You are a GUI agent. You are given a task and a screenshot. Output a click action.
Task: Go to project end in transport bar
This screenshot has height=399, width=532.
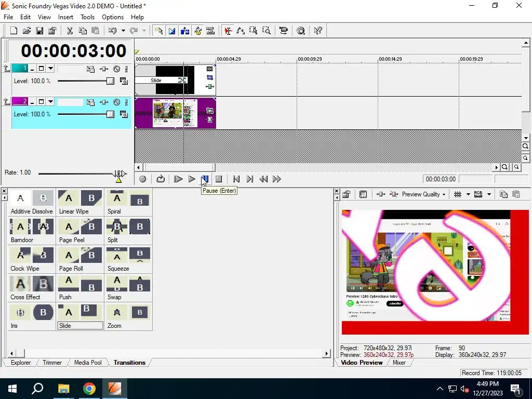click(250, 179)
